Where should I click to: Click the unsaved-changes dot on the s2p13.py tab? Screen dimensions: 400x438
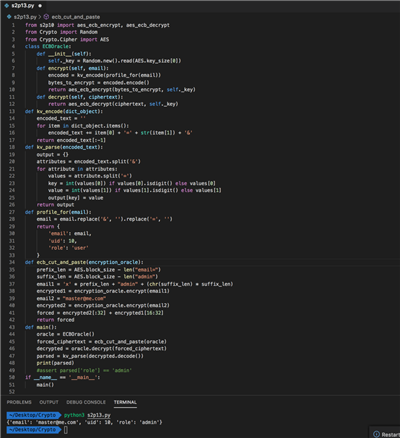[40, 6]
